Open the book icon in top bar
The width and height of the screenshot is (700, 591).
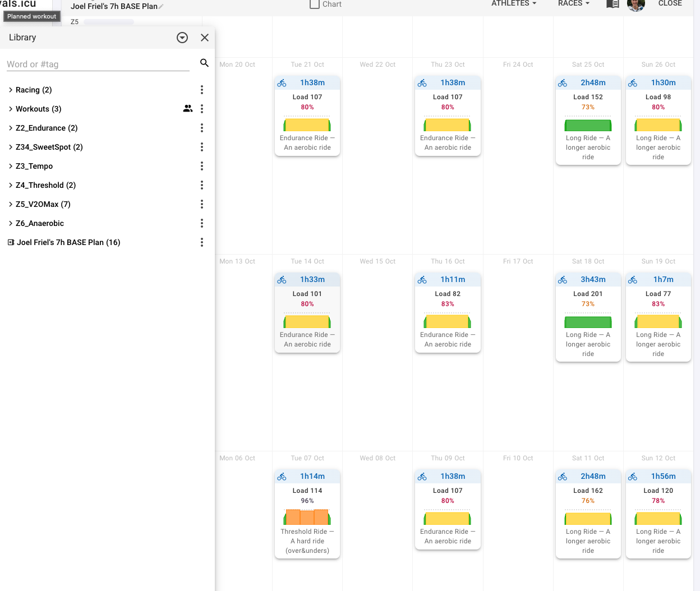612,4
